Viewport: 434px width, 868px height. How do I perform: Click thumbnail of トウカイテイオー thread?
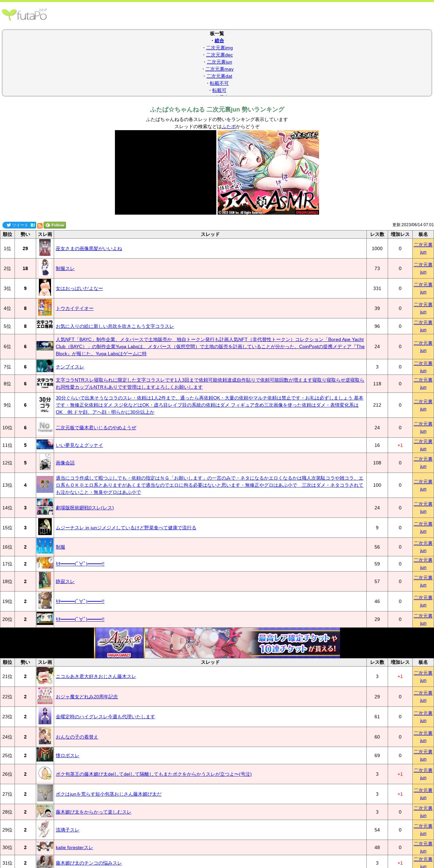click(x=45, y=308)
